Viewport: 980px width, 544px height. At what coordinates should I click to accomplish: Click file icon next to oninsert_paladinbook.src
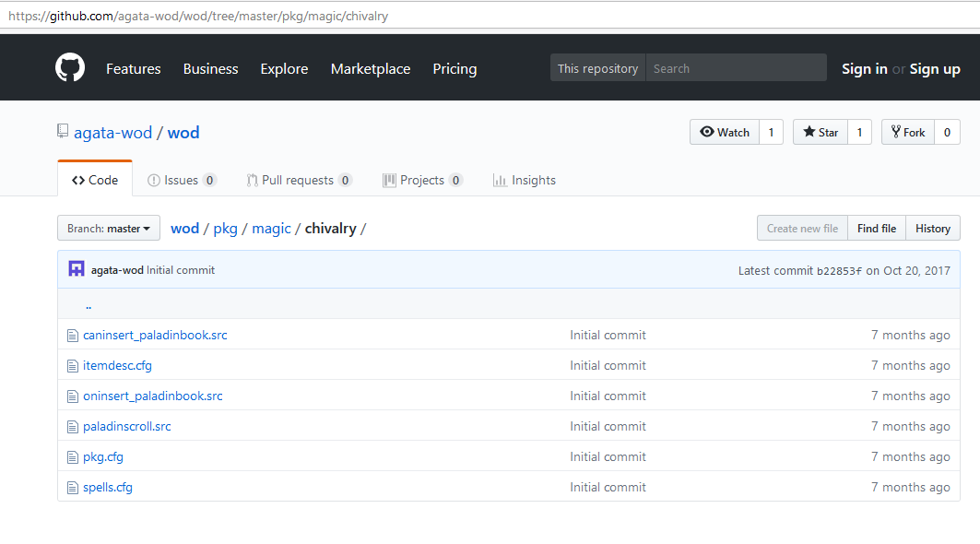click(73, 396)
